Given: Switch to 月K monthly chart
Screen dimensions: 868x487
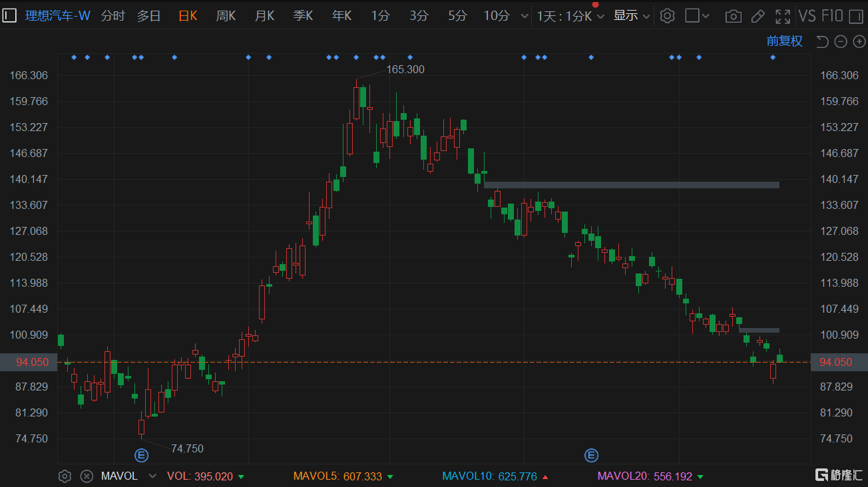Looking at the screenshot, I should (x=264, y=16).
